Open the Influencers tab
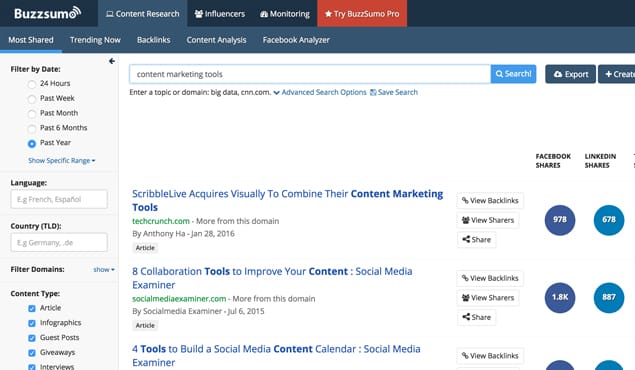635x370 pixels. click(x=219, y=14)
